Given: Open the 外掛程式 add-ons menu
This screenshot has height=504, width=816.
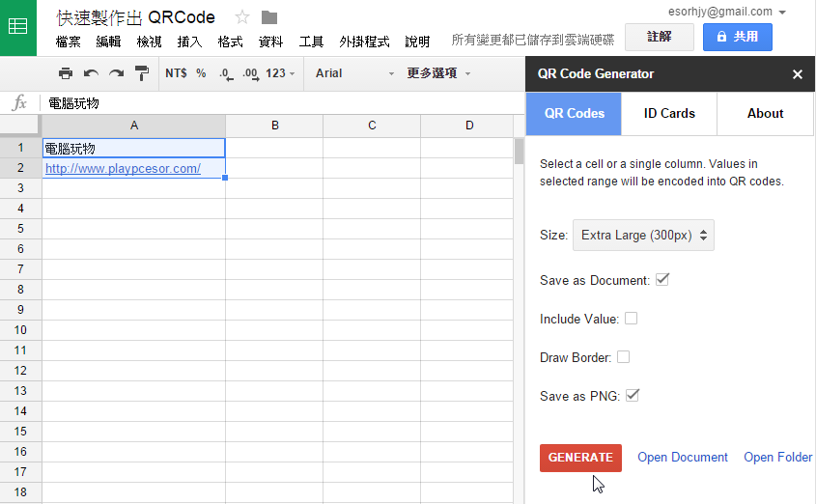Looking at the screenshot, I should 364,42.
